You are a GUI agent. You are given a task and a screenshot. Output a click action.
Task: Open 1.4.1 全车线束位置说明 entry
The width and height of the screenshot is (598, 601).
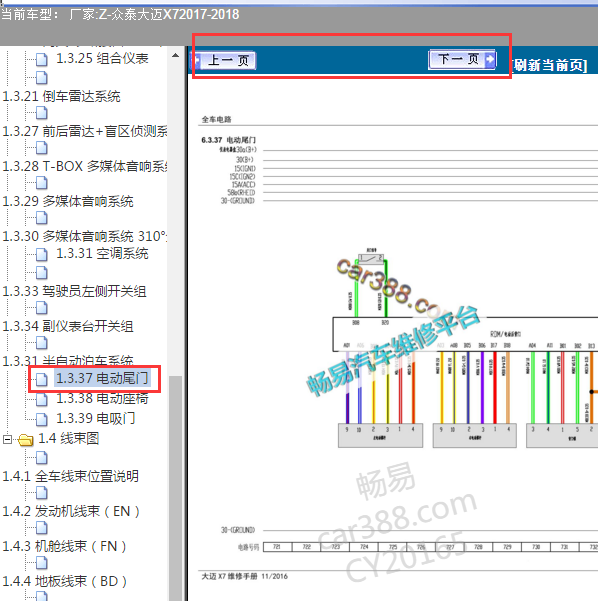point(71,476)
